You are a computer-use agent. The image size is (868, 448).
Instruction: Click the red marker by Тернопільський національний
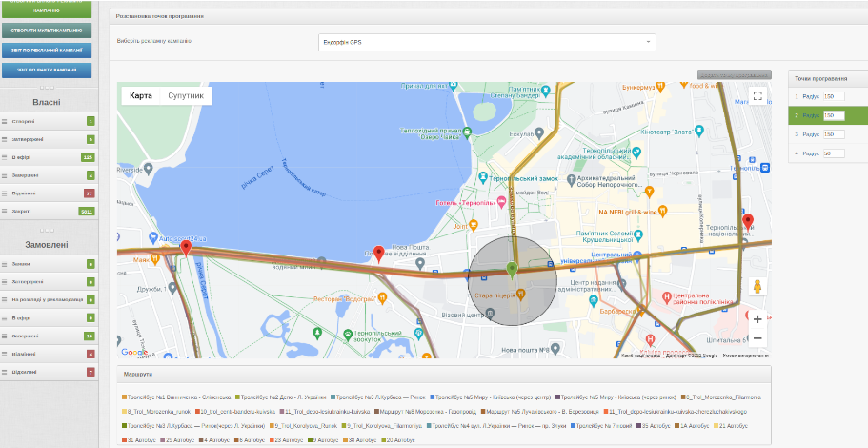click(748, 222)
